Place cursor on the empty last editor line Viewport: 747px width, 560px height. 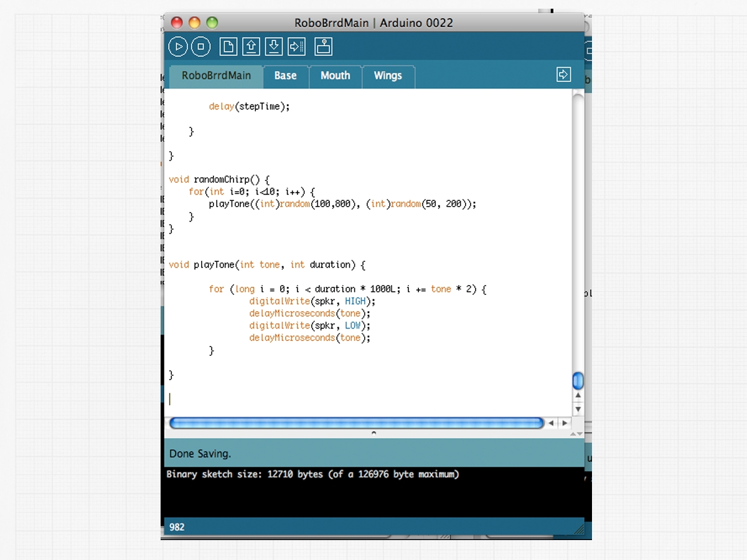click(367, 399)
